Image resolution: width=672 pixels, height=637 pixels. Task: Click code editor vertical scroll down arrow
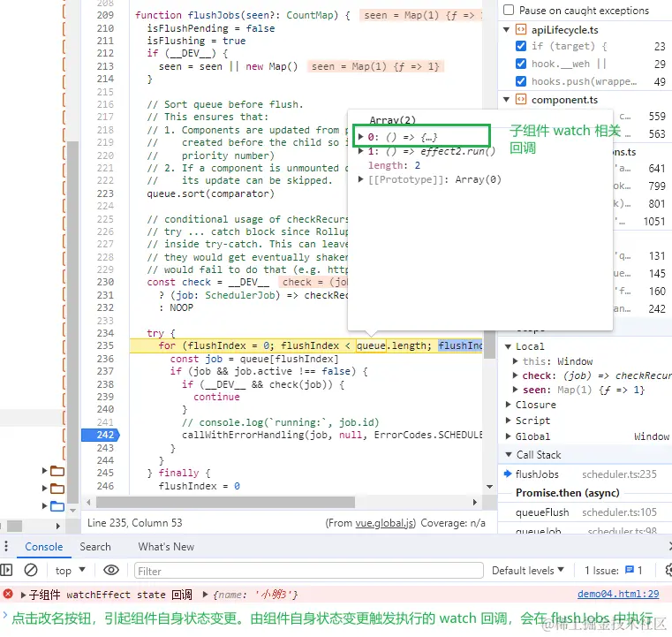point(489,487)
